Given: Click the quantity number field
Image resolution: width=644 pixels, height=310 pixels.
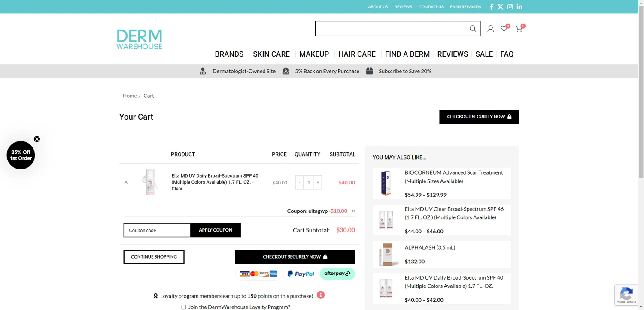Looking at the screenshot, I should [x=308, y=182].
